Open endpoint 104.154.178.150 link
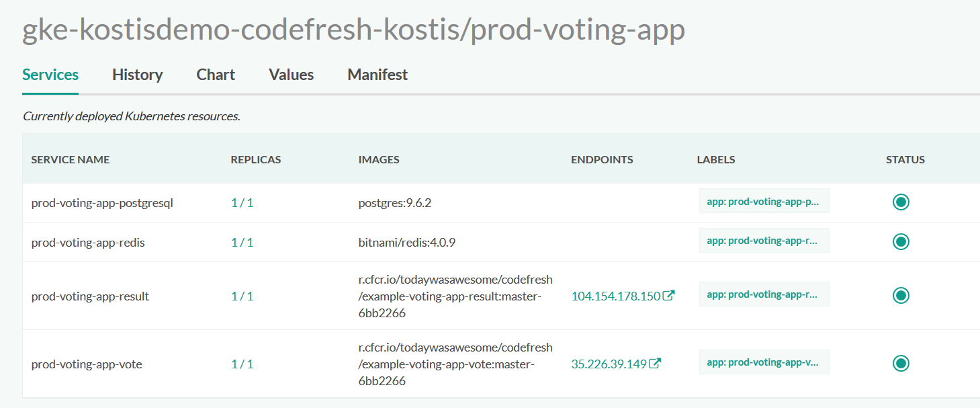The width and height of the screenshot is (980, 408). [x=616, y=296]
